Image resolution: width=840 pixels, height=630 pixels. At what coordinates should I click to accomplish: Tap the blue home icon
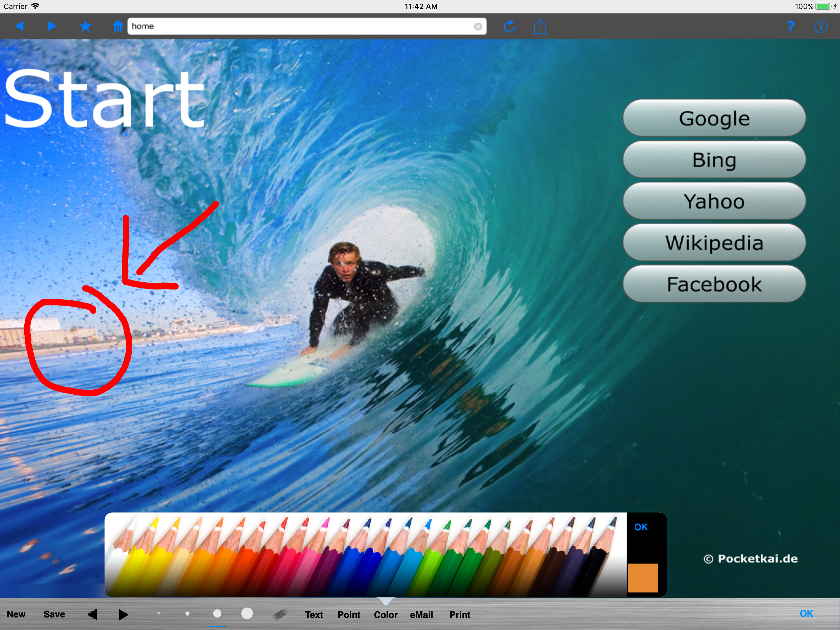click(118, 26)
